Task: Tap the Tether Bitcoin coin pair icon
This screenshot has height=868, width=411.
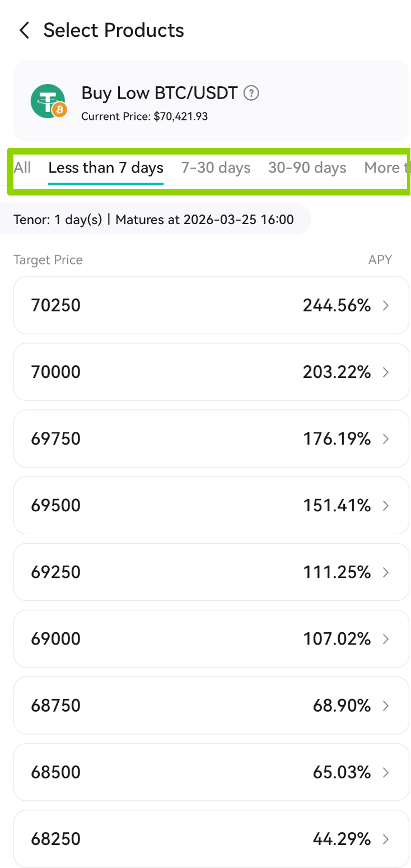Action: [49, 101]
